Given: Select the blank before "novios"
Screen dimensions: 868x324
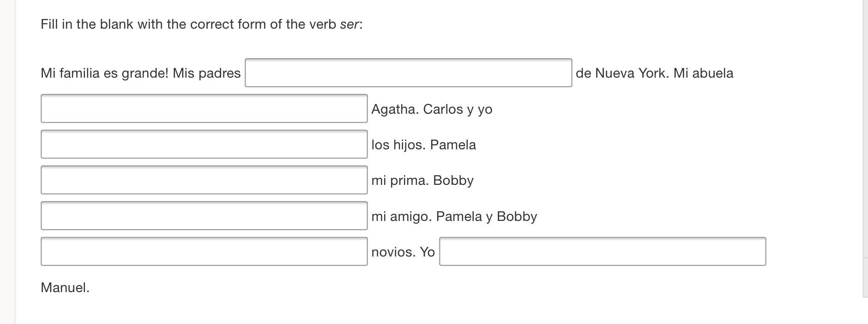Looking at the screenshot, I should coord(204,251).
